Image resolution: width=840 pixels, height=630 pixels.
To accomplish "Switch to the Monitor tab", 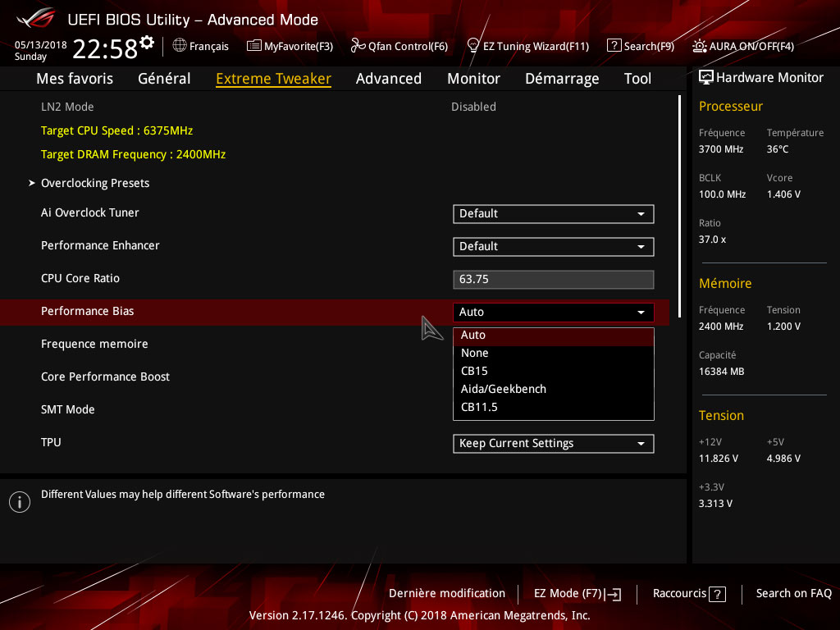I will pos(473,79).
